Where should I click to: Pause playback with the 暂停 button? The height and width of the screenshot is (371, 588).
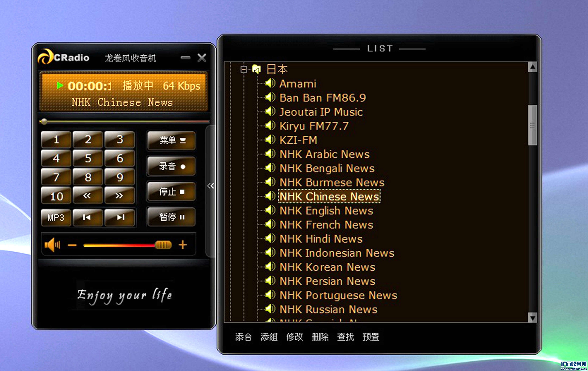coord(171,217)
